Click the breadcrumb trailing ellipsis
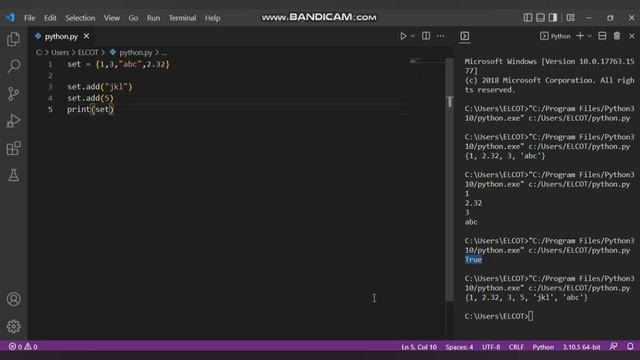Viewport: 640px width, 360px height. point(164,53)
